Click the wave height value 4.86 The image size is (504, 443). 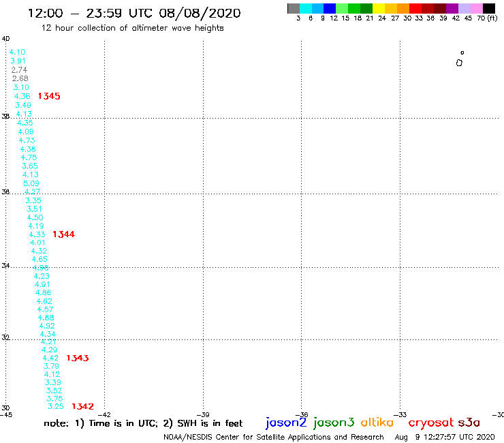[44, 293]
